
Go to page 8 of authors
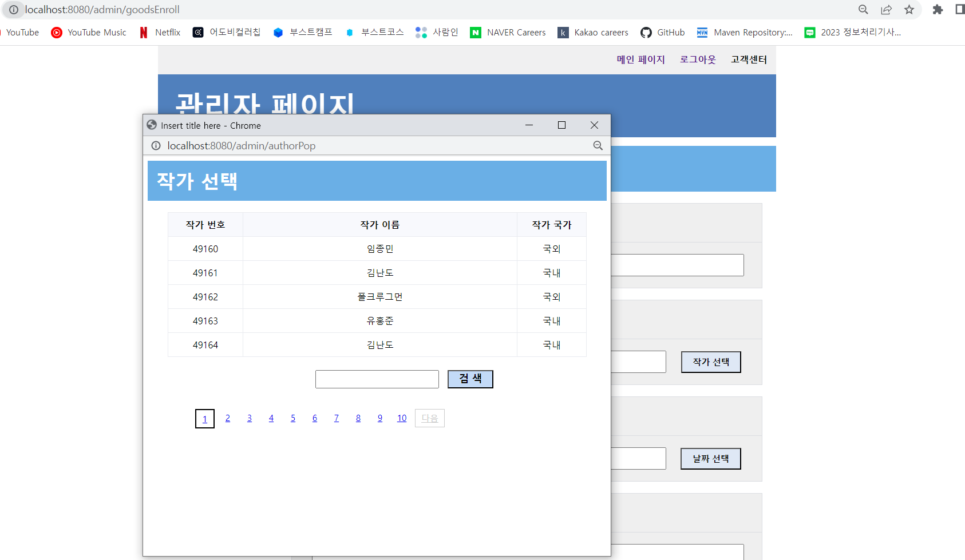pyautogui.click(x=358, y=418)
